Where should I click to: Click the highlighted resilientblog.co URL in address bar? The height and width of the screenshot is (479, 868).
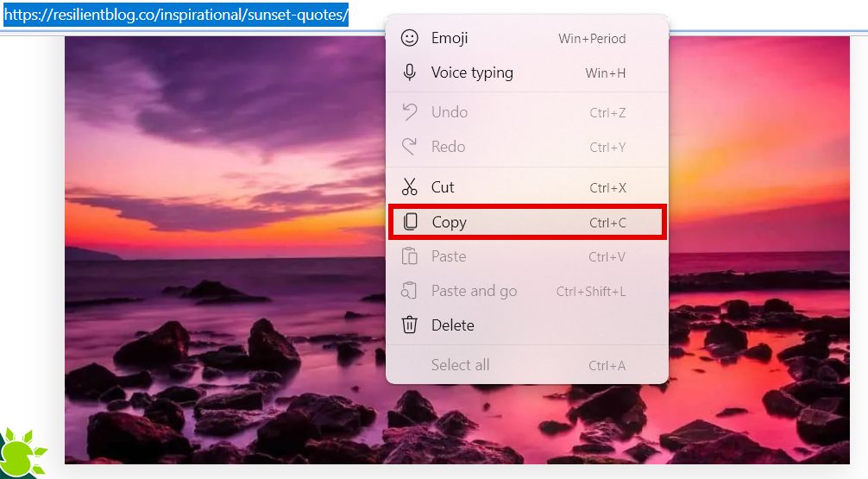tap(176, 15)
